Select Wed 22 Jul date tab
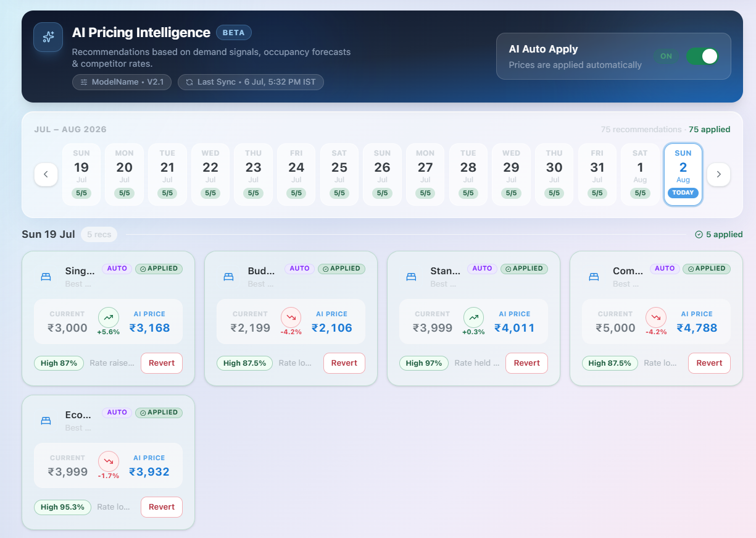This screenshot has width=756, height=538. click(x=210, y=175)
